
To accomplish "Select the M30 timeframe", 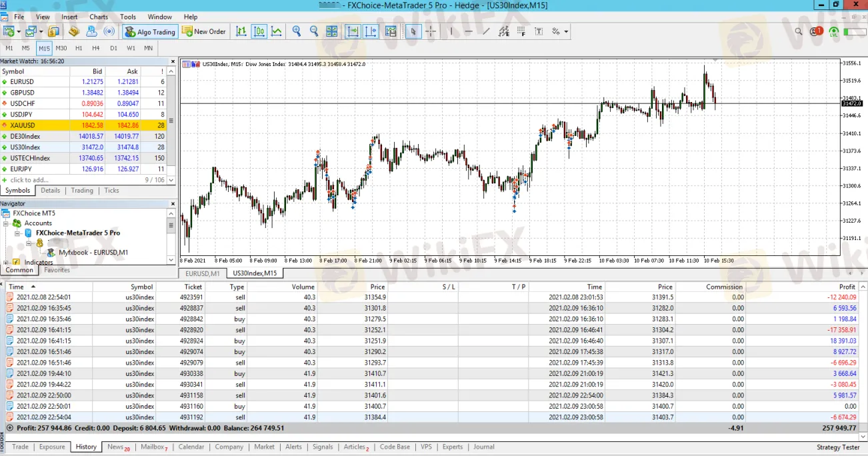I will pos(61,48).
